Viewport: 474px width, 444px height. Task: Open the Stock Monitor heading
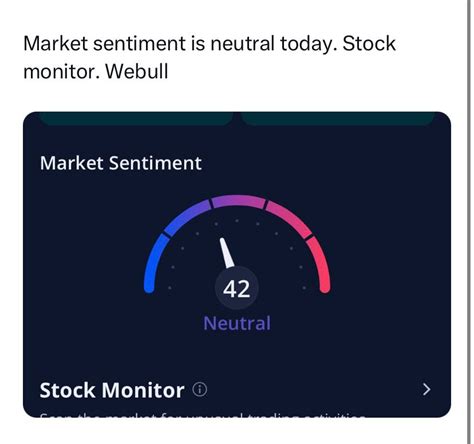click(112, 390)
